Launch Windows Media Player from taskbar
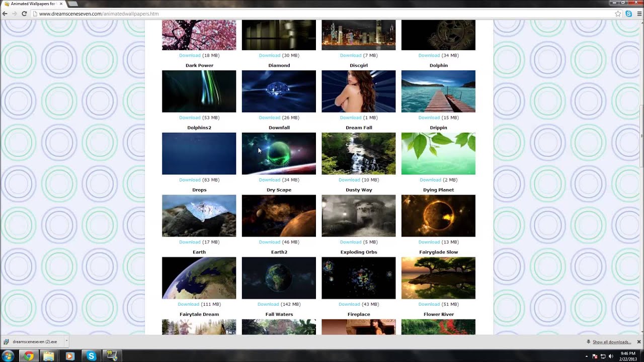The height and width of the screenshot is (362, 644). (x=70, y=356)
